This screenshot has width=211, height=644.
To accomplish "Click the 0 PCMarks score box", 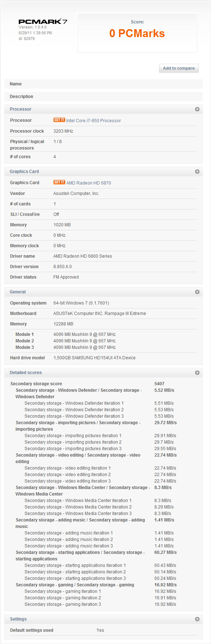I will [x=137, y=33].
